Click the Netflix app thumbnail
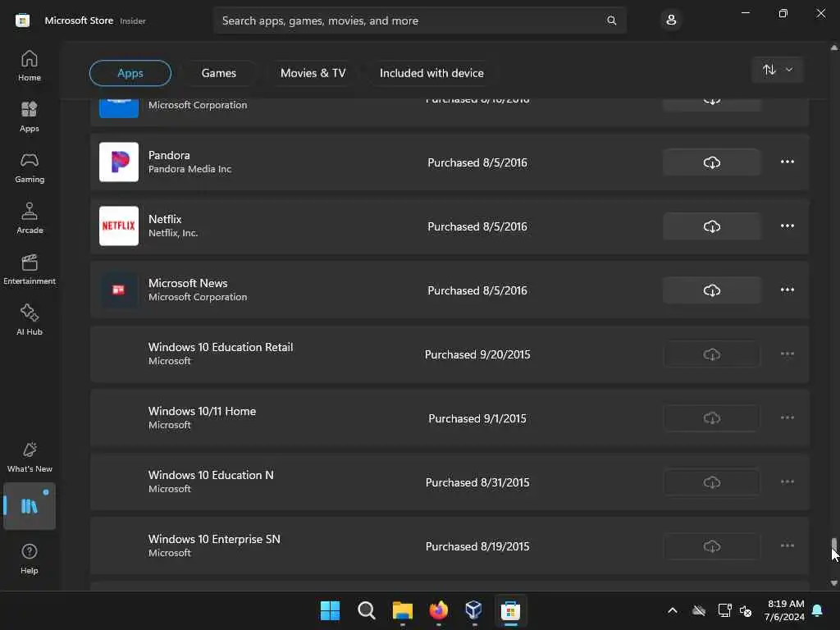The image size is (840, 630). click(x=119, y=226)
